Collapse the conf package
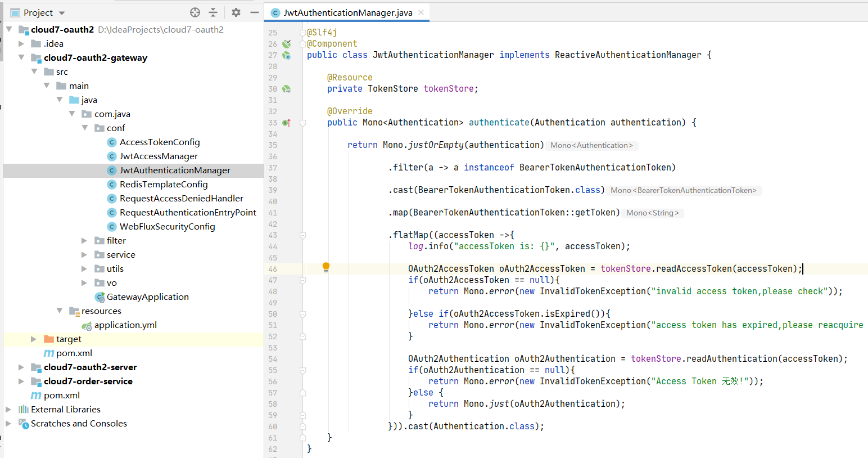Screen dimensions: 868x458 85,128
